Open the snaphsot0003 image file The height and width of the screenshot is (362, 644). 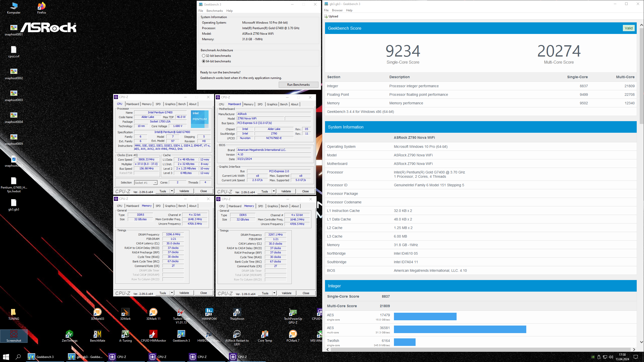tap(14, 96)
